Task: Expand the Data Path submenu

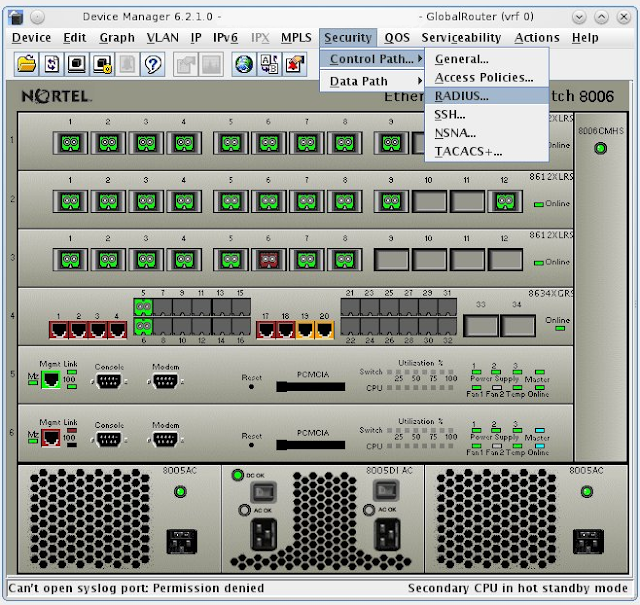Action: pyautogui.click(x=372, y=81)
